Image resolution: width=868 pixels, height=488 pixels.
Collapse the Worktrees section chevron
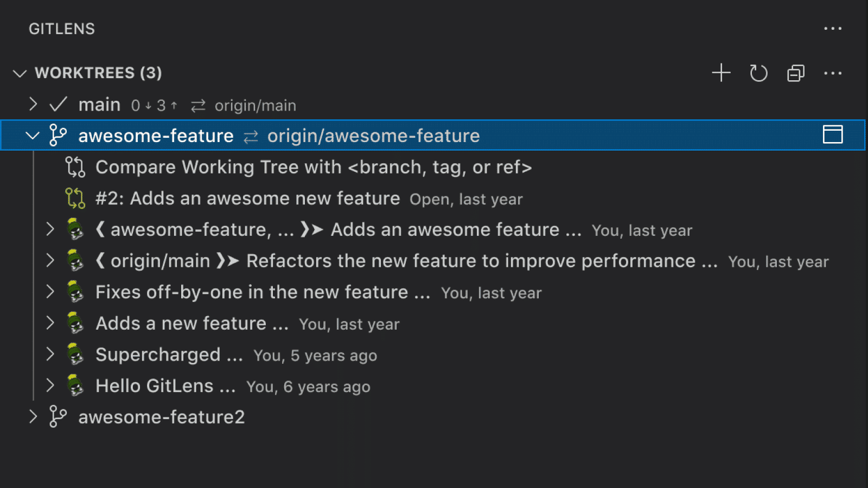pos(20,73)
